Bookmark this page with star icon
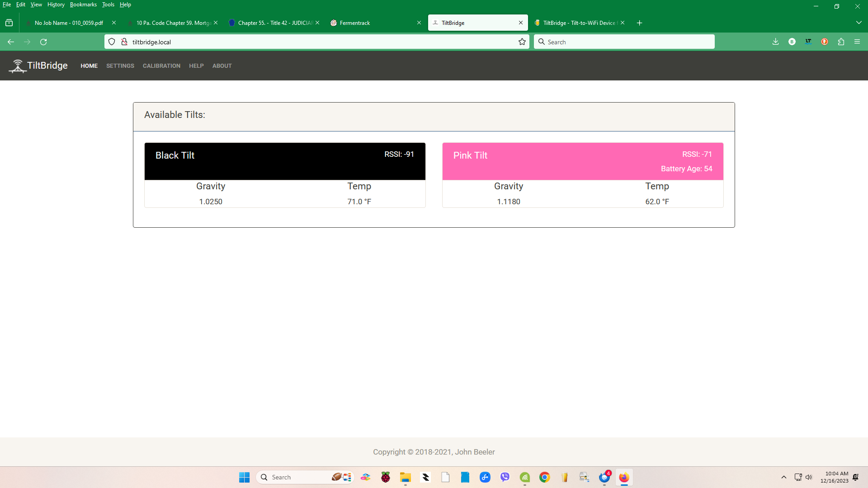This screenshot has height=488, width=868. click(522, 42)
